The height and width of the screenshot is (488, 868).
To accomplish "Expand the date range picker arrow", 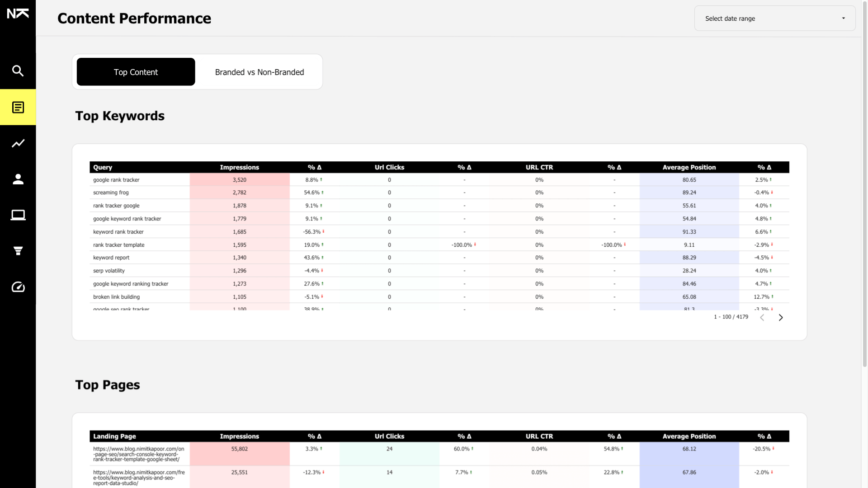I will [x=844, y=18].
